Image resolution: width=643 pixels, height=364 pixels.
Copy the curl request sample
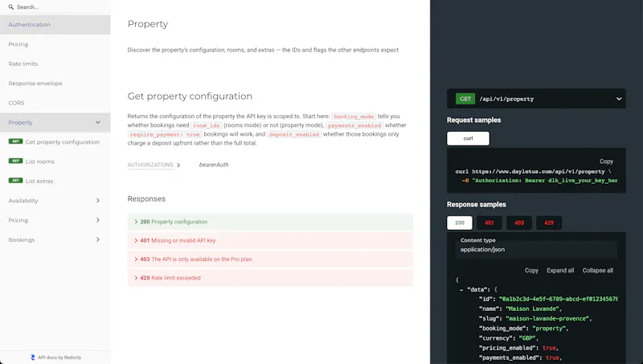click(606, 162)
